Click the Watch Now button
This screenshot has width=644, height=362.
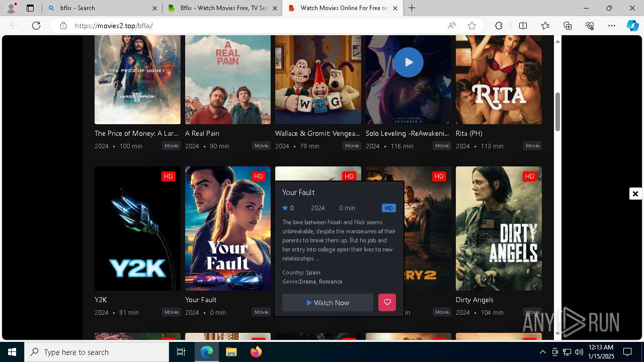coord(328,303)
